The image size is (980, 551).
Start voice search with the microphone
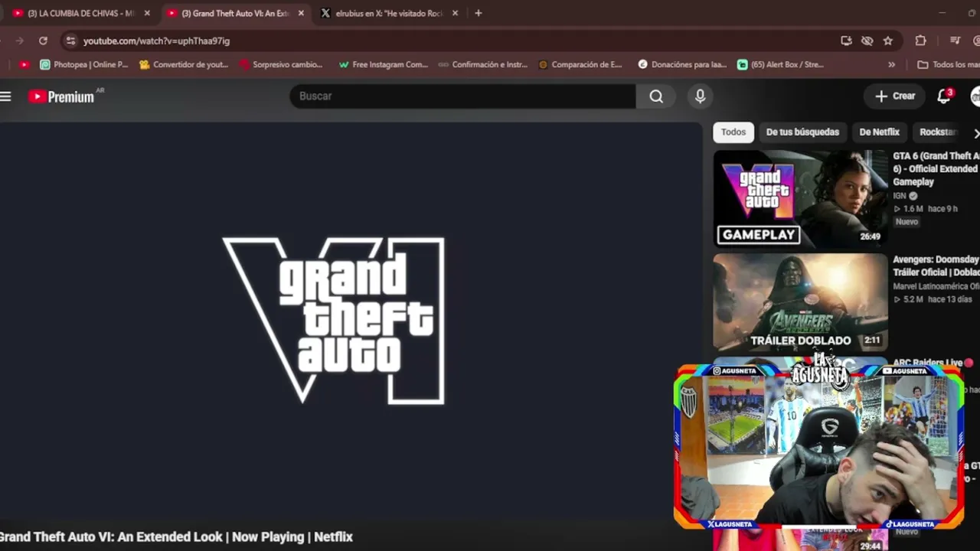700,96
